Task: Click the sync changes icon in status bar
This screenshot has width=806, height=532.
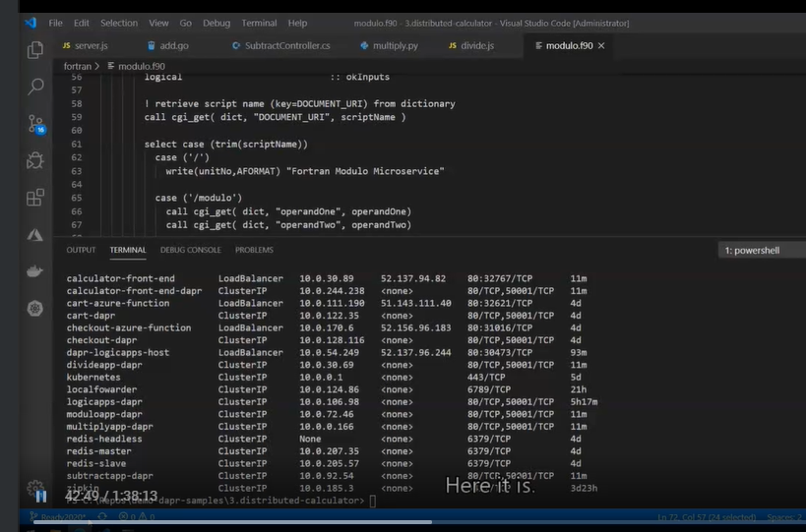Action: pos(102,516)
